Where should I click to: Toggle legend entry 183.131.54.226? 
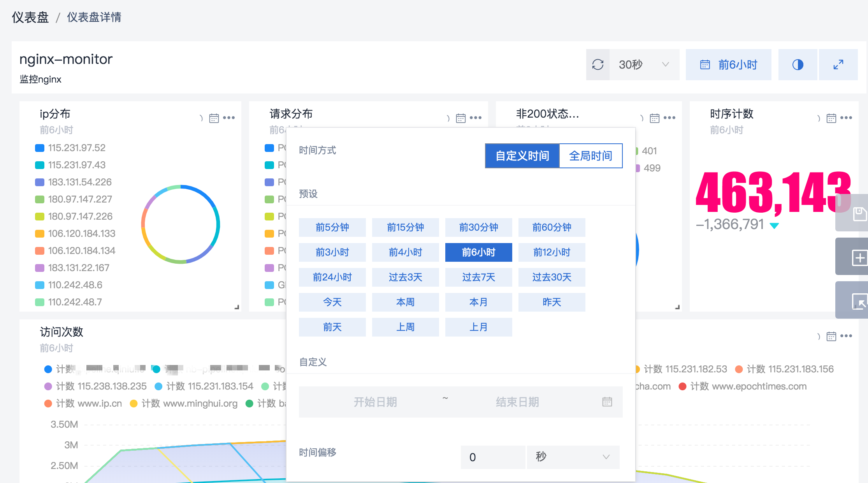point(74,182)
